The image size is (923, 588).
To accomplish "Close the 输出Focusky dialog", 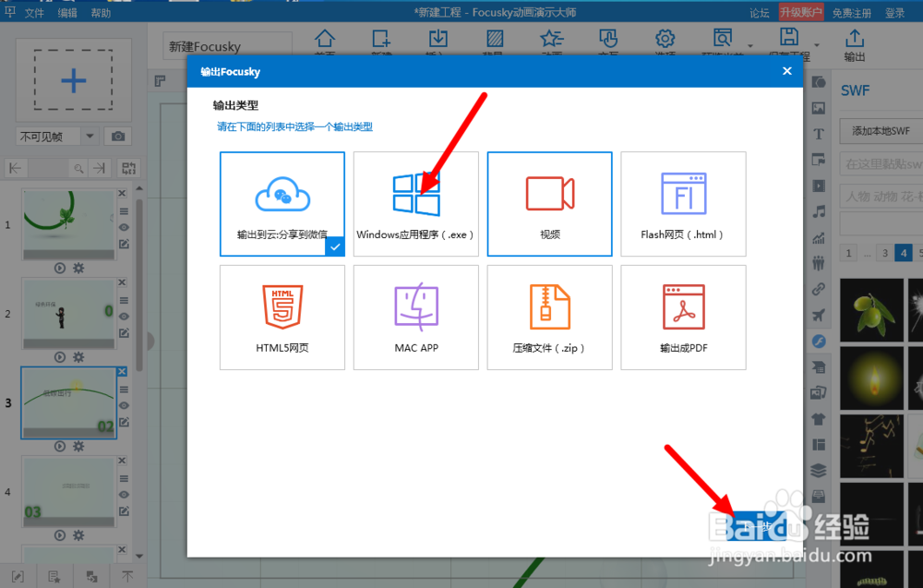I will [787, 71].
